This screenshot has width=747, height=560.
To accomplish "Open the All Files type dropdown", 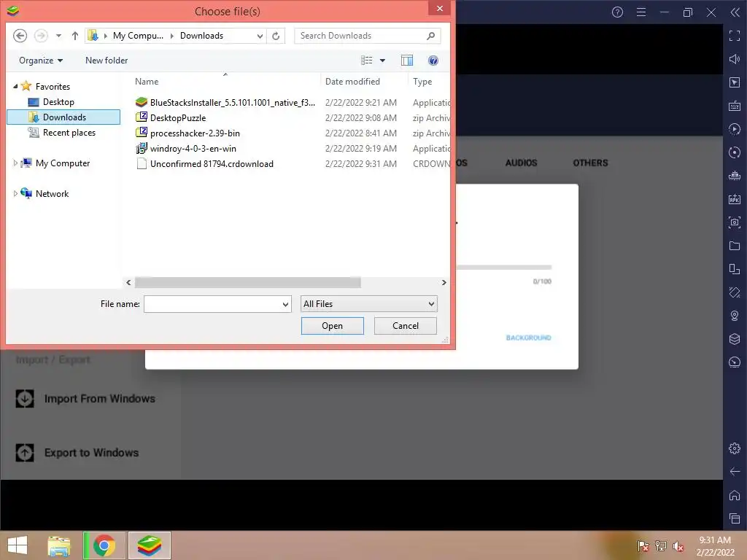I will [368, 304].
